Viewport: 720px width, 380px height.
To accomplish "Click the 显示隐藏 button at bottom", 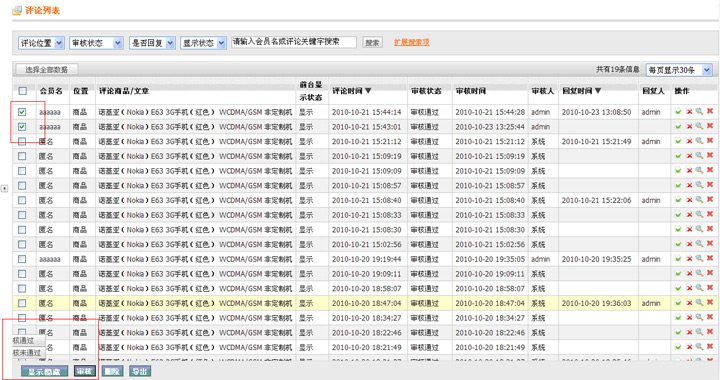I will [45, 371].
